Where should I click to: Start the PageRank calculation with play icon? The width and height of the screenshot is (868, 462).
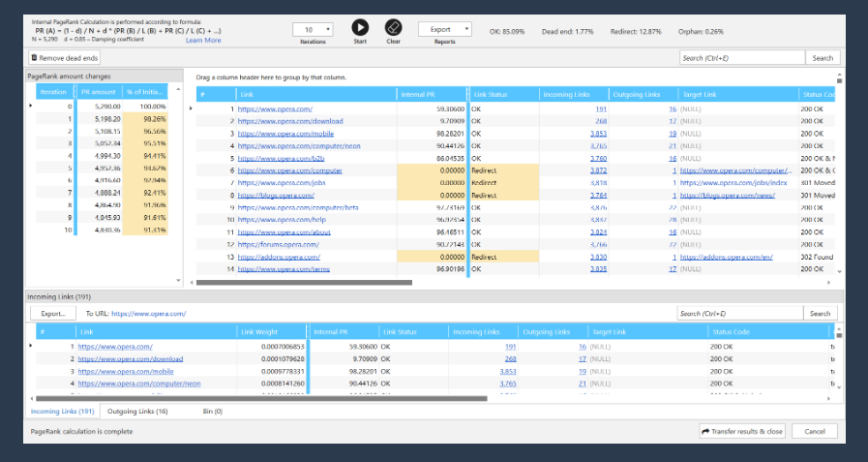click(360, 27)
